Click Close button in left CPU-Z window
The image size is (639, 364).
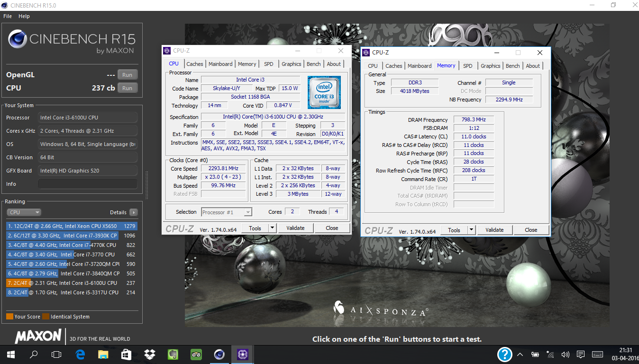click(332, 228)
